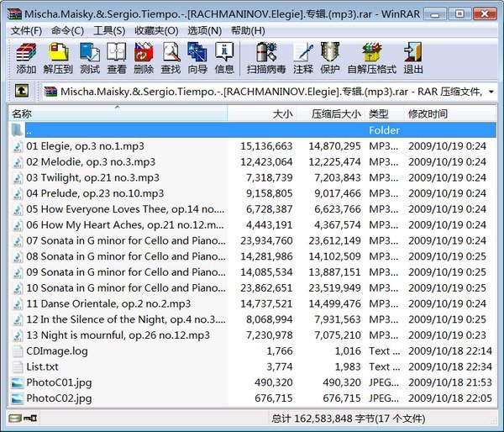Select file 12 In the Silence of the Night
Image resolution: width=504 pixels, height=432 pixels.
[126, 319]
